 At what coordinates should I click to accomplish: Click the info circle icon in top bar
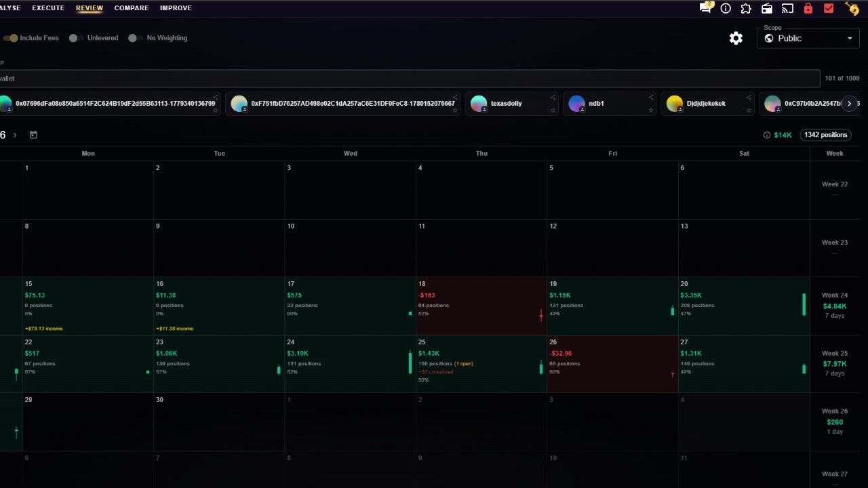point(726,8)
